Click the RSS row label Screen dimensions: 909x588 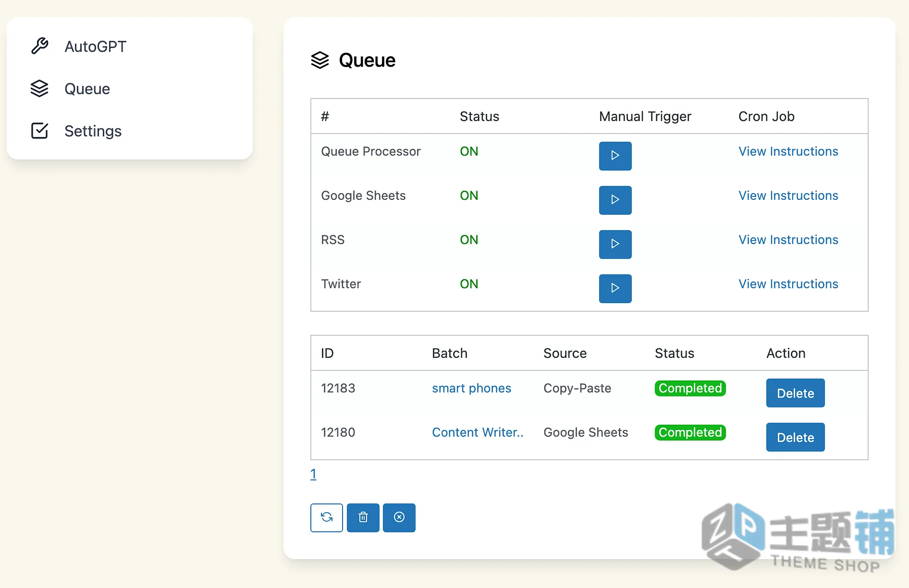pos(332,240)
